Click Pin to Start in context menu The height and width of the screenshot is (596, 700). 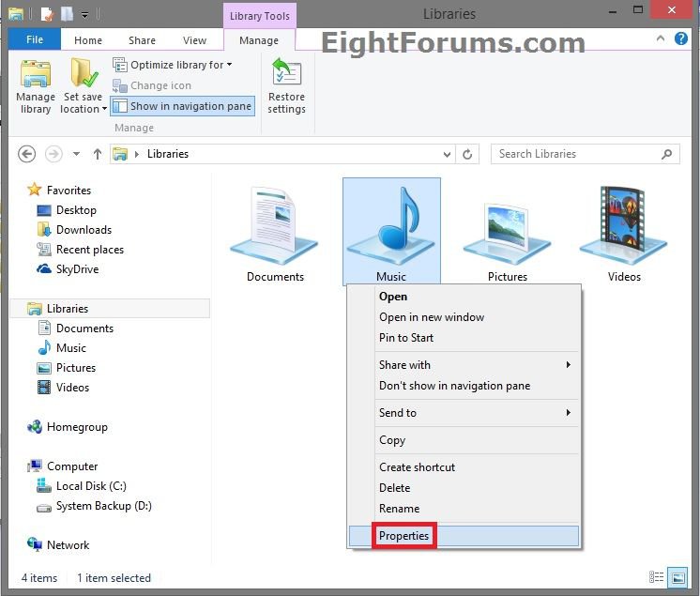tap(406, 338)
